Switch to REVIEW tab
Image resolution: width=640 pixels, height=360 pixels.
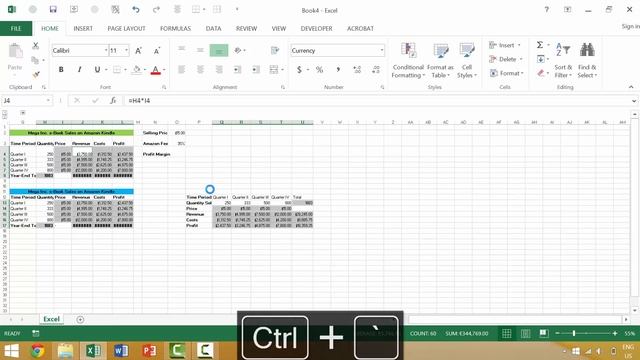click(246, 29)
